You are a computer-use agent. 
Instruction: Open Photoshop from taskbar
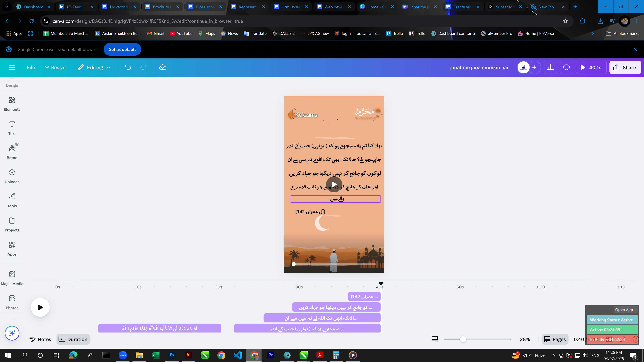(172, 355)
